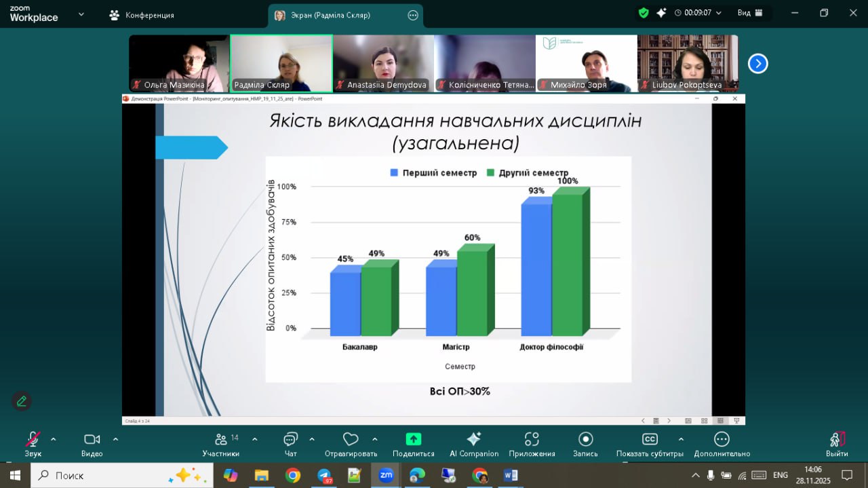Expand the arrow beside Чат
Screen dimensions: 868x488
(x=312, y=439)
